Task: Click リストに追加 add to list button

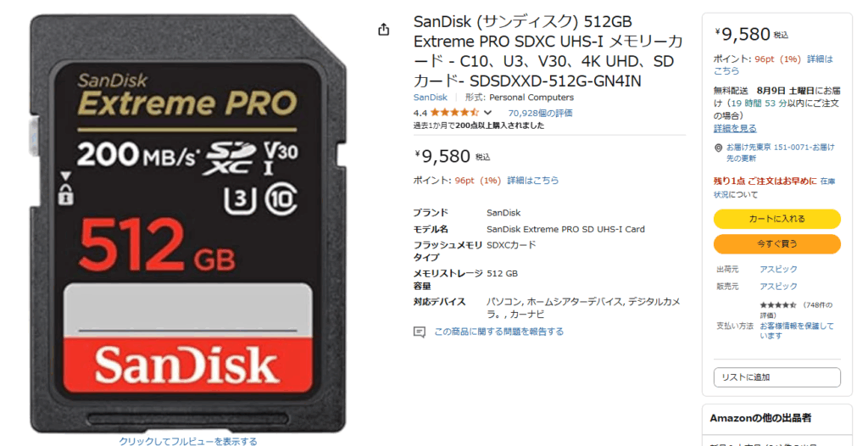Action: pyautogui.click(x=776, y=377)
